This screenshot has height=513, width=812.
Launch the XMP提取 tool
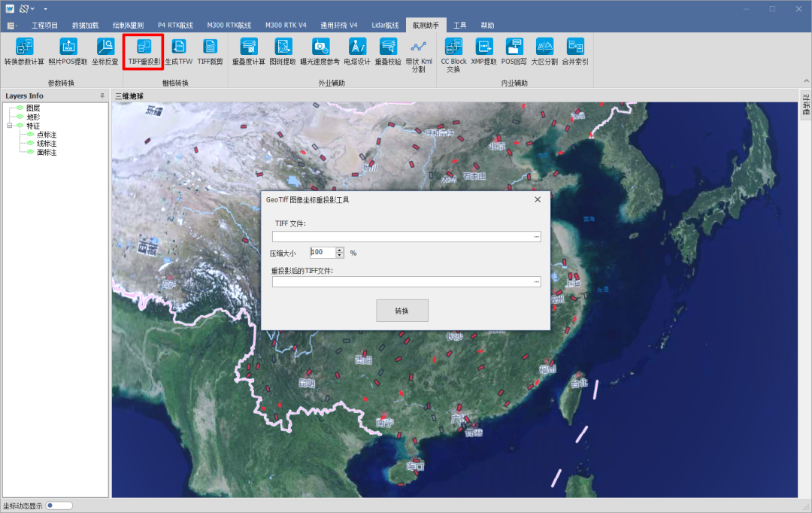coord(483,52)
